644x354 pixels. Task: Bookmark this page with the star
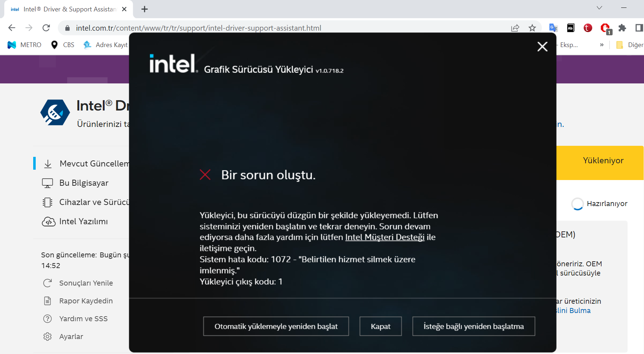(532, 28)
